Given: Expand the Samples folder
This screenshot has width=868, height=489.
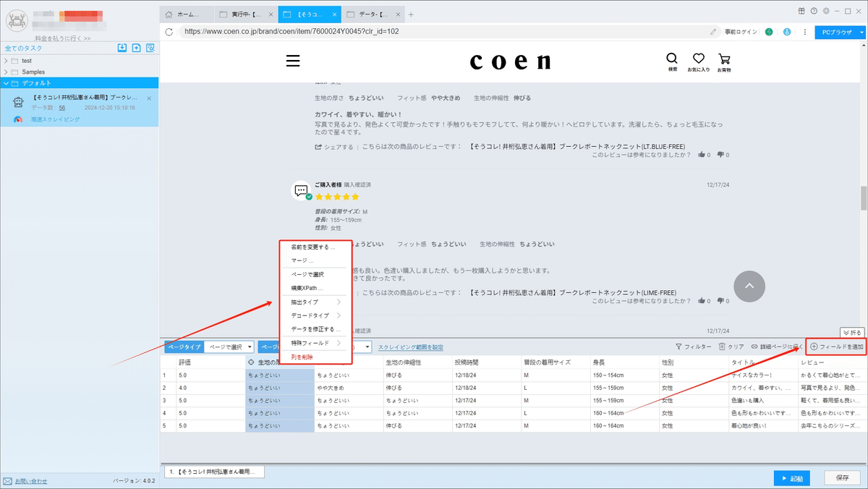Looking at the screenshot, I should click(x=6, y=72).
